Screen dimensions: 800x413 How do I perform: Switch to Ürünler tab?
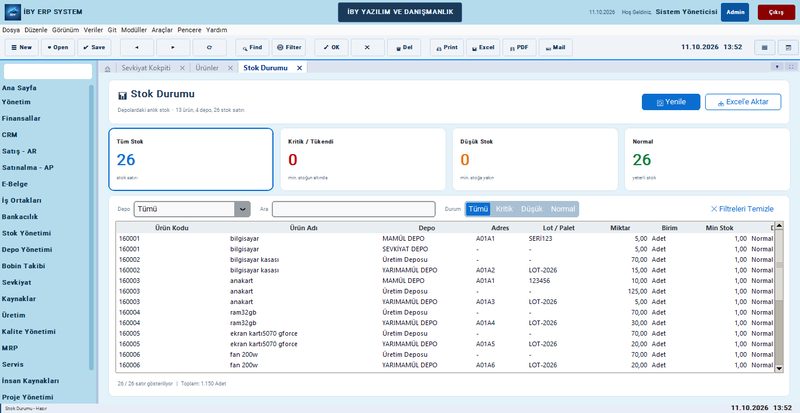[x=207, y=68]
